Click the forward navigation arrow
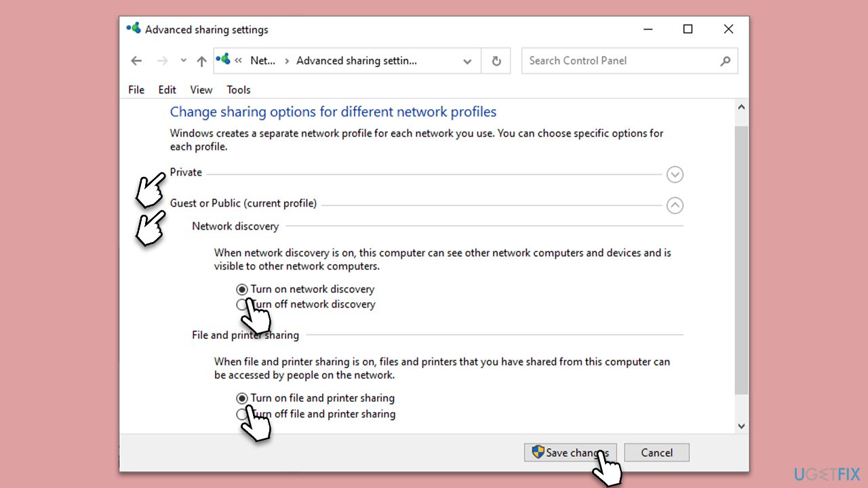Image resolution: width=868 pixels, height=488 pixels. click(162, 60)
